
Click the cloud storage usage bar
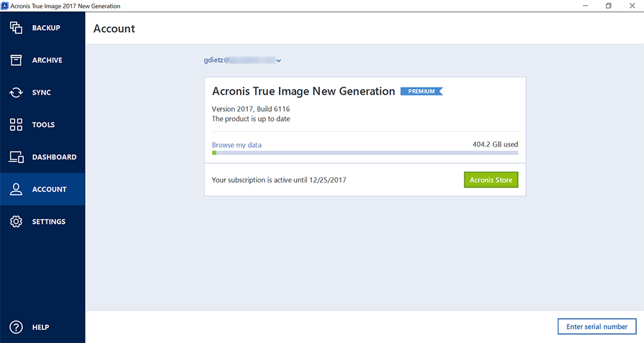point(365,153)
